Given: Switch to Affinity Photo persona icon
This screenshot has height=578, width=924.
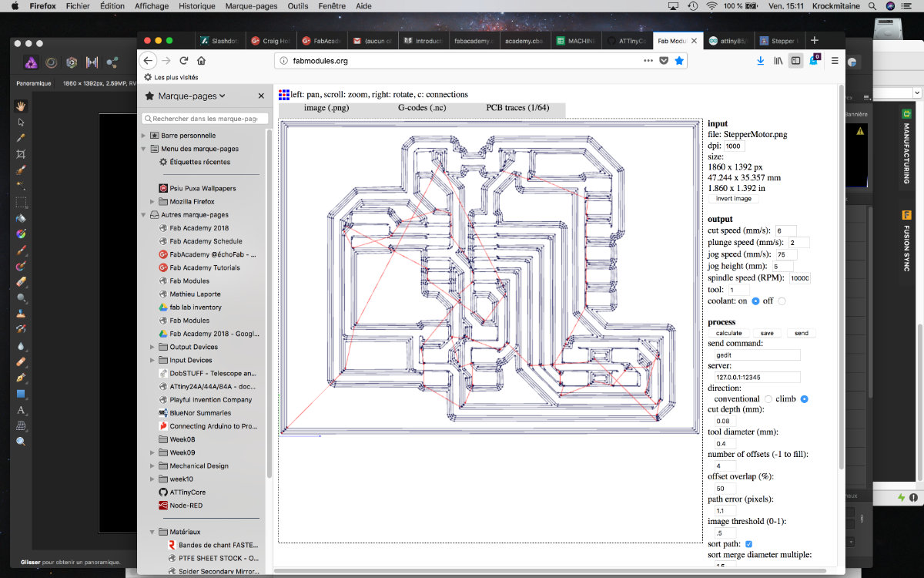Looking at the screenshot, I should [x=31, y=62].
